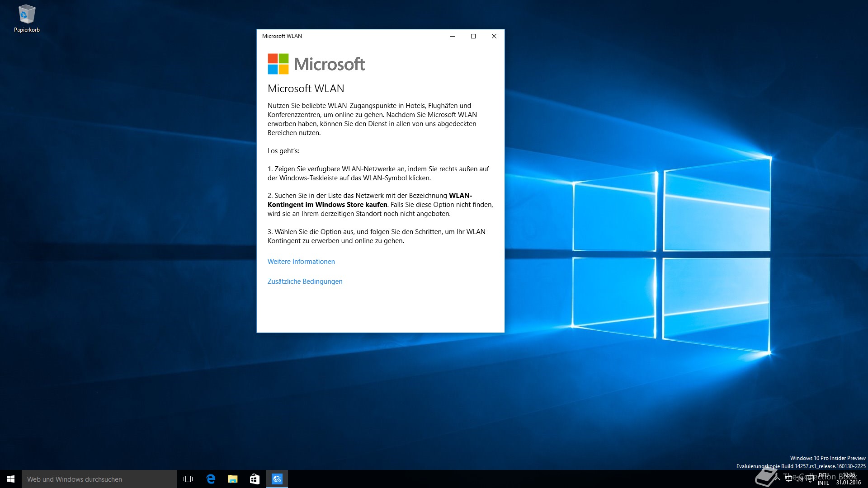Open the Windows Store taskbar icon
The width and height of the screenshot is (868, 488).
(255, 479)
